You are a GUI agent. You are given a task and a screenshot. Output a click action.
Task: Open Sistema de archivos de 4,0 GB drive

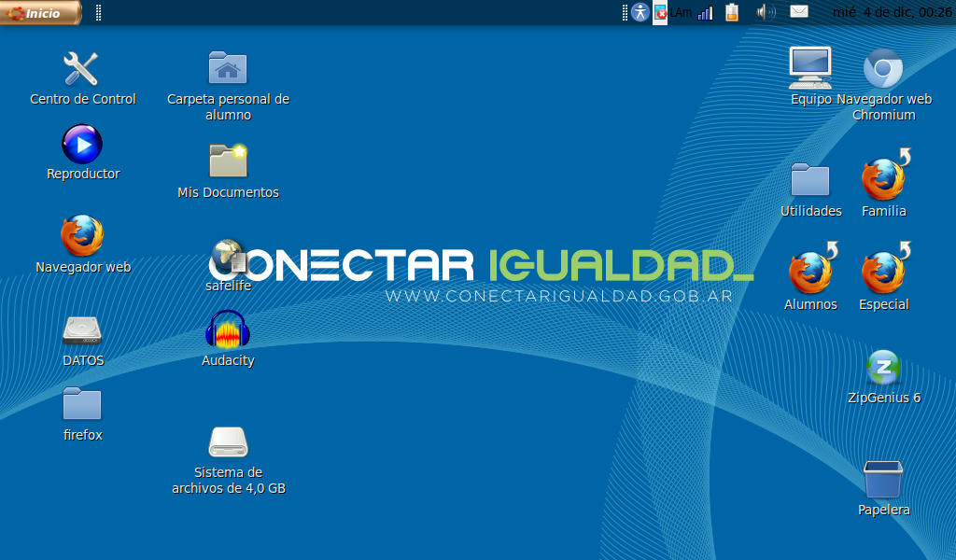coord(228,442)
